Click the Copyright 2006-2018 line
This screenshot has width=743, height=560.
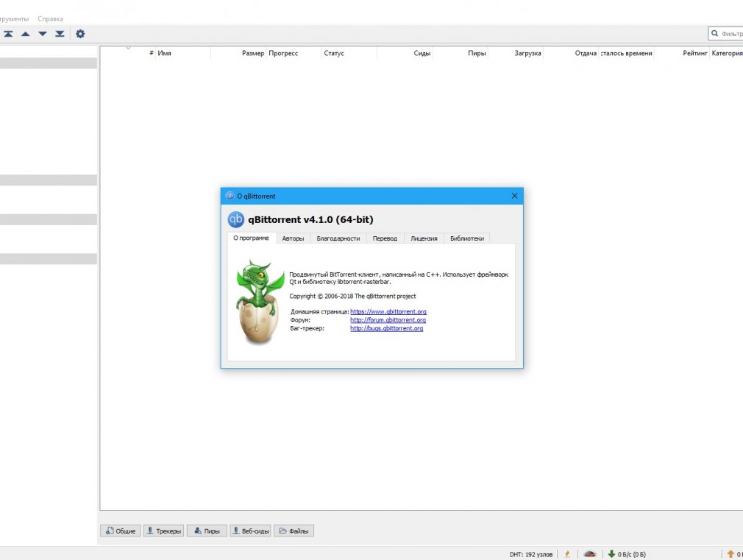(x=352, y=296)
